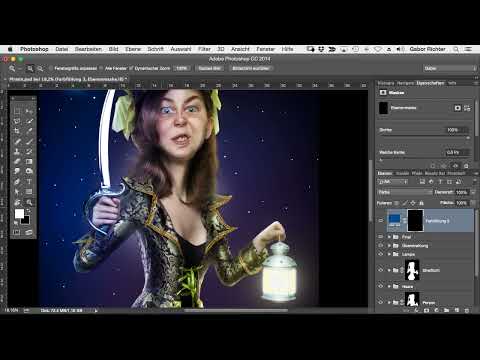Select the Dodge tool
The image size is (480, 360).
(29, 171)
